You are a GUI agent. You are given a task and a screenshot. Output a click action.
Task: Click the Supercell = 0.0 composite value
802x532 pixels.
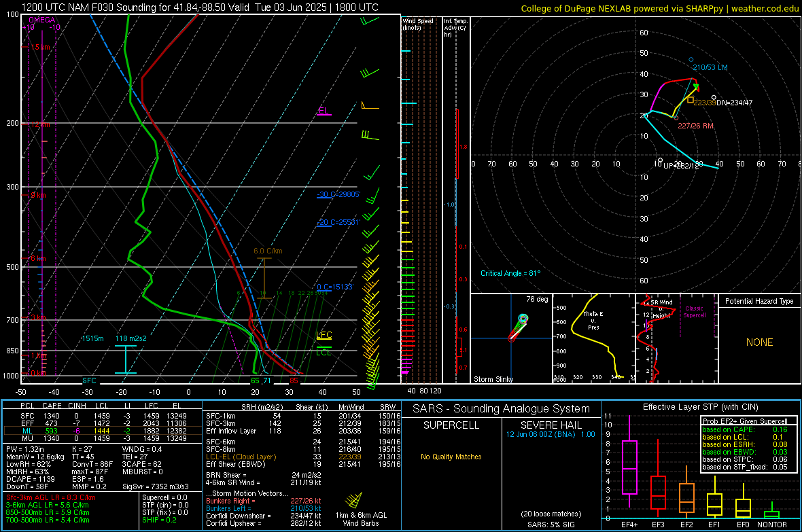point(164,498)
